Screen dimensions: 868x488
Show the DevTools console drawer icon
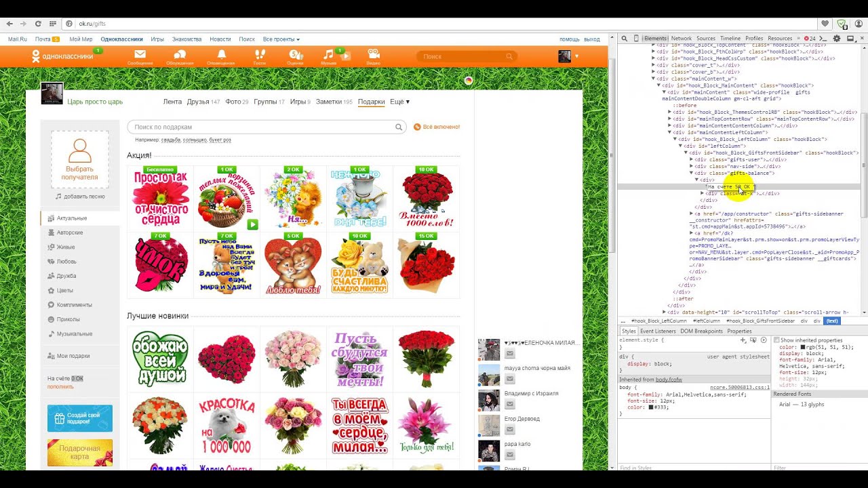[x=823, y=39]
